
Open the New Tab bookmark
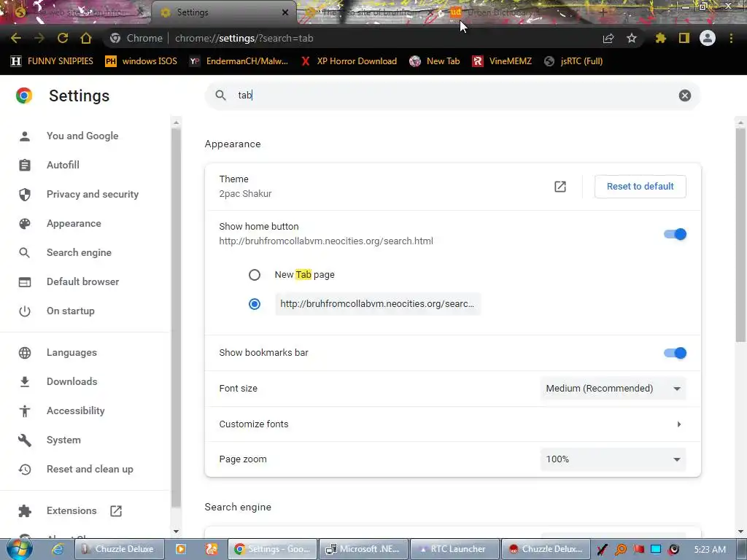click(x=435, y=61)
